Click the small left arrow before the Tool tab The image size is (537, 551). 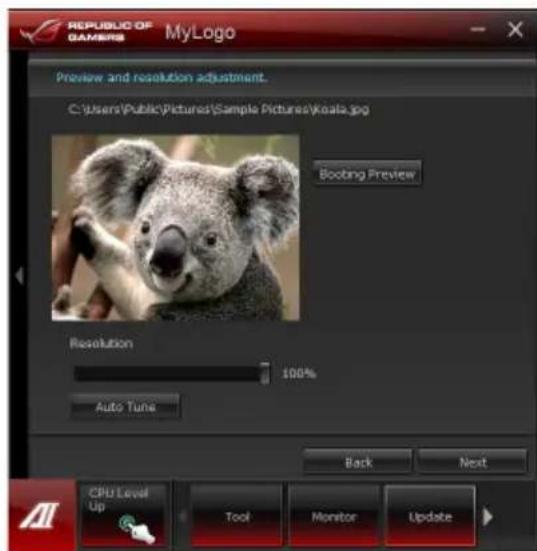point(182,516)
